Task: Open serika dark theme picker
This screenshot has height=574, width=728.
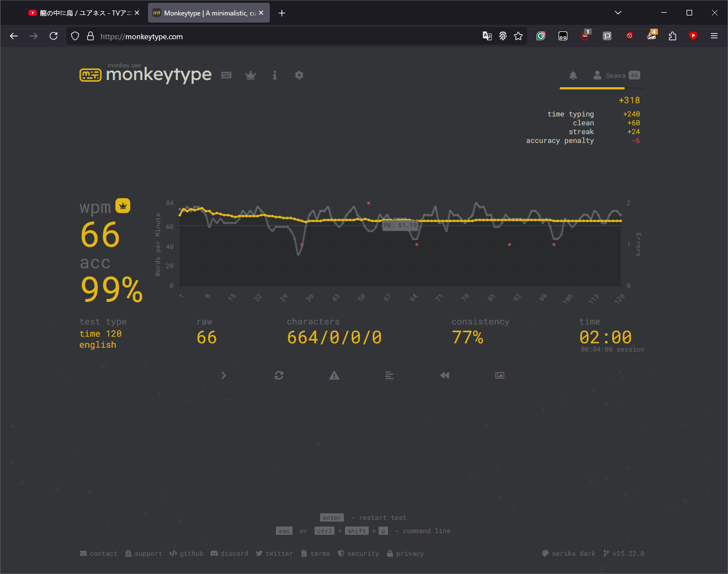Action: coord(568,554)
